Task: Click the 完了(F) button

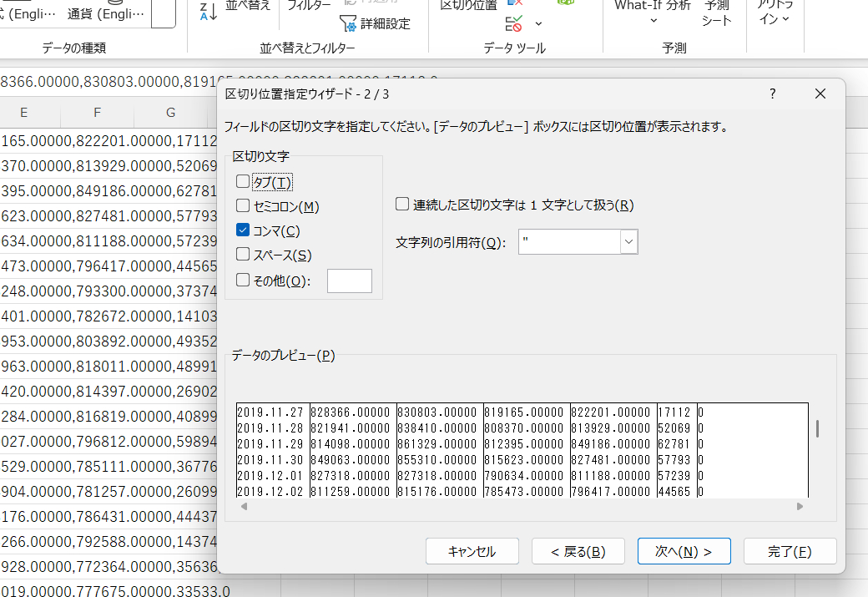Action: point(790,551)
